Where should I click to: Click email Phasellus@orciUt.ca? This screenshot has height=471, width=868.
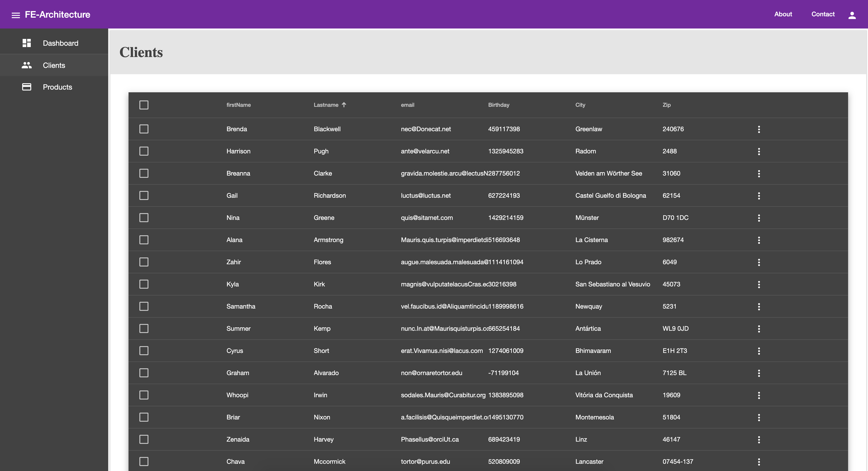point(430,439)
